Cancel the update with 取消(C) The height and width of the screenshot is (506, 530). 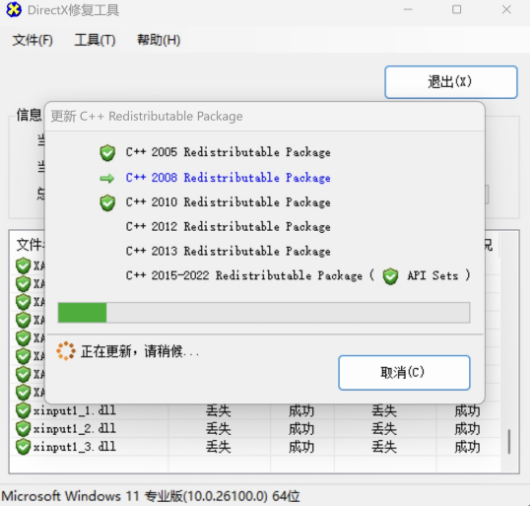pyautogui.click(x=404, y=372)
